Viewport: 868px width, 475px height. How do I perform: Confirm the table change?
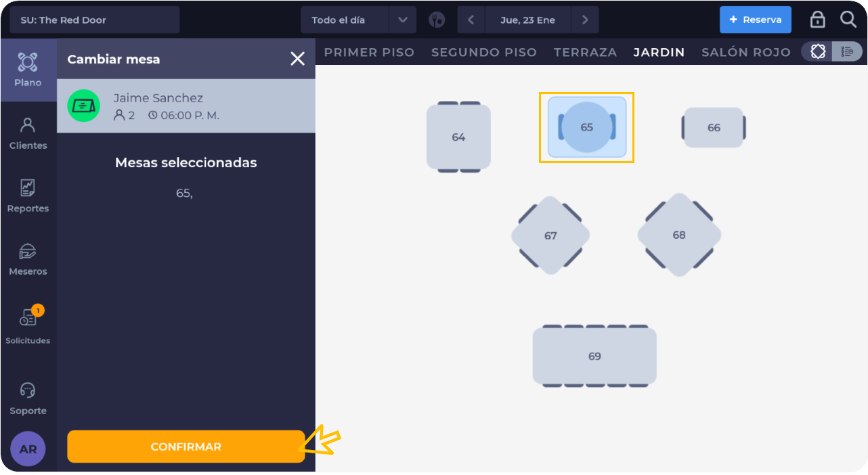point(186,447)
